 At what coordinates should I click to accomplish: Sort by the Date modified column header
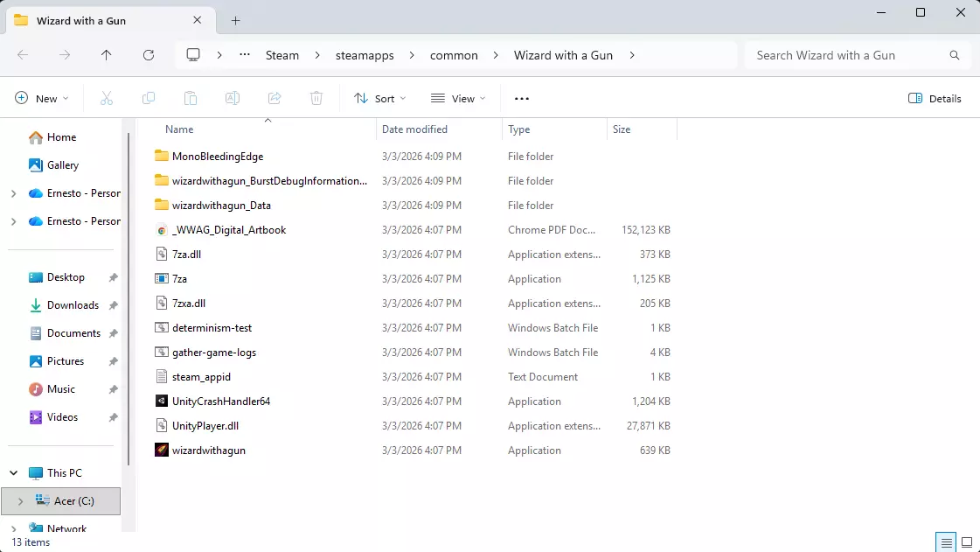[x=415, y=129]
